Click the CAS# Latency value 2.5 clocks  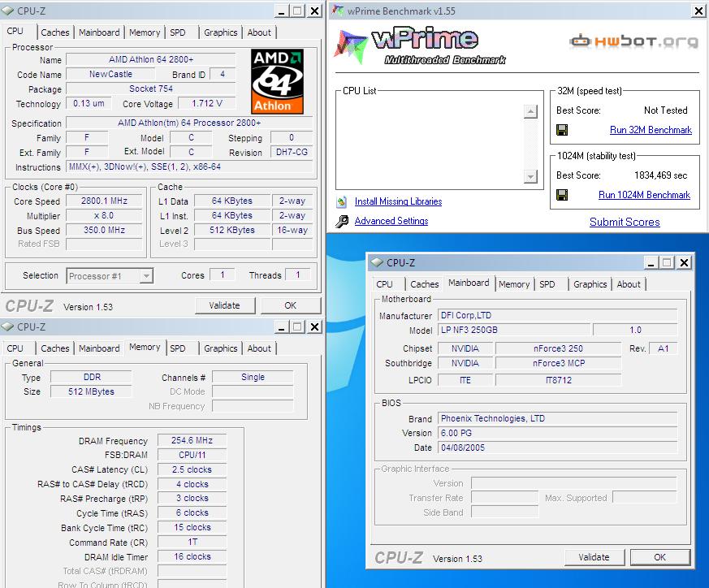(x=192, y=470)
